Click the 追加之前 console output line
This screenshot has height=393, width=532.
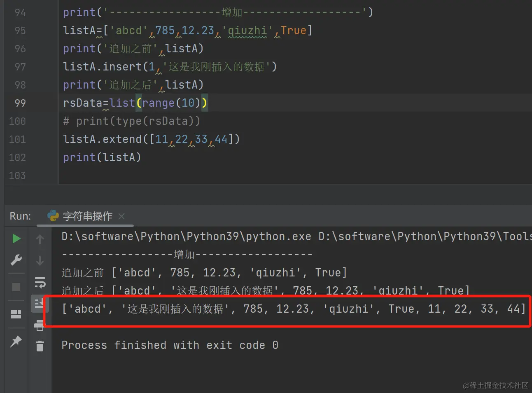click(x=204, y=273)
